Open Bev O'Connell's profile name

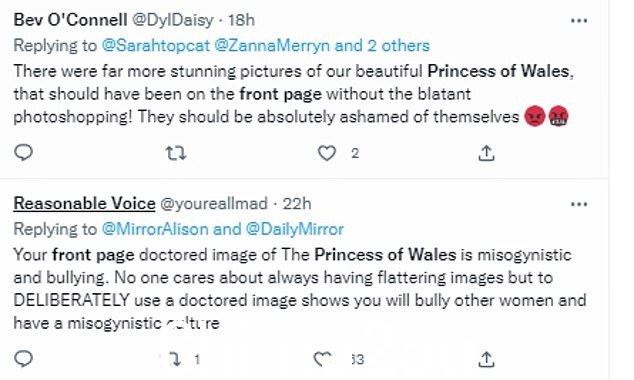(70, 20)
